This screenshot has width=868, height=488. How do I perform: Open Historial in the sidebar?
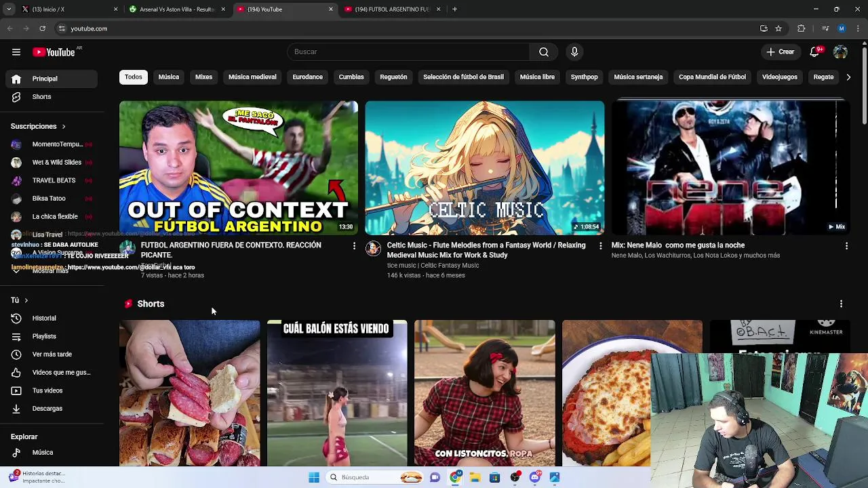[x=52, y=318]
